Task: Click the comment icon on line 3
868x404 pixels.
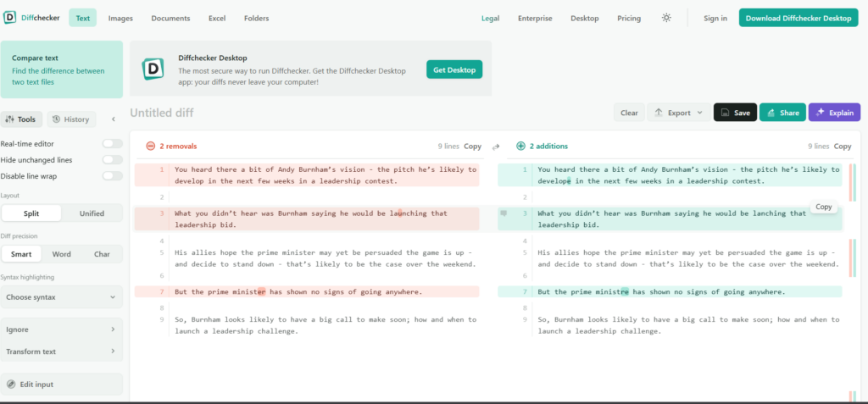Action: [504, 213]
